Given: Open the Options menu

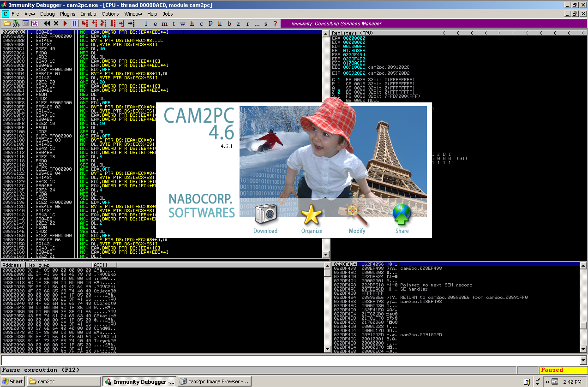Looking at the screenshot, I should click(x=110, y=14).
